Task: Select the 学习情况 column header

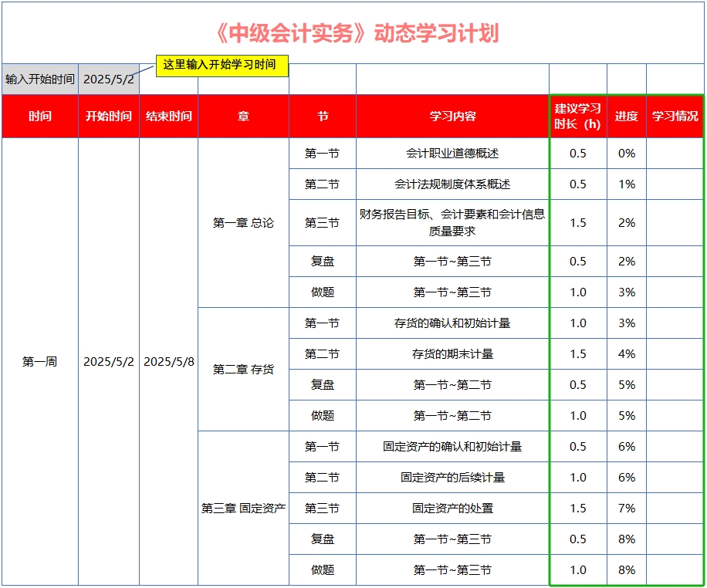Action: coord(675,116)
